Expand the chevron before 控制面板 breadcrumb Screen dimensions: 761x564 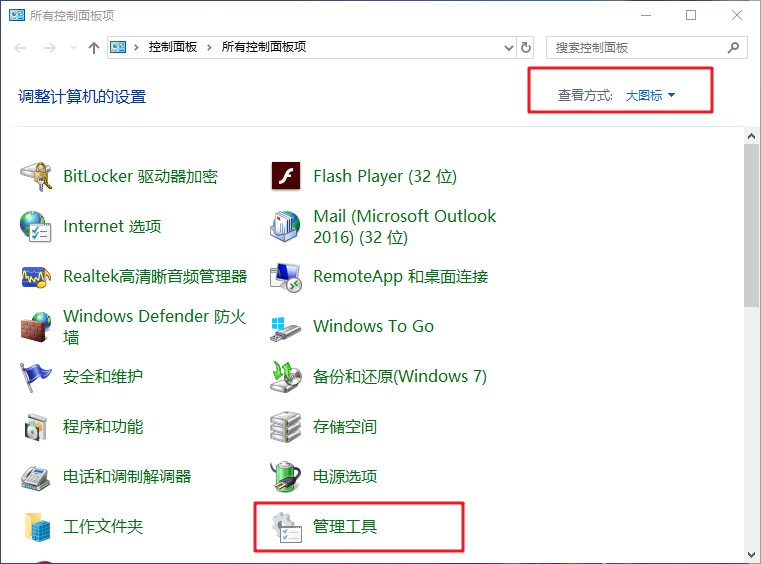point(136,47)
